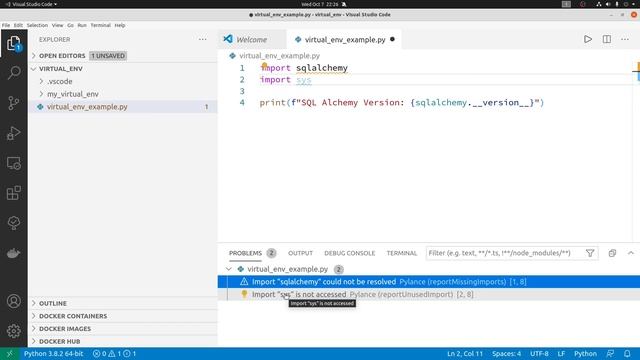The height and width of the screenshot is (360, 640).
Task: Expand the my_virtual_env folder
Action: (x=41, y=94)
